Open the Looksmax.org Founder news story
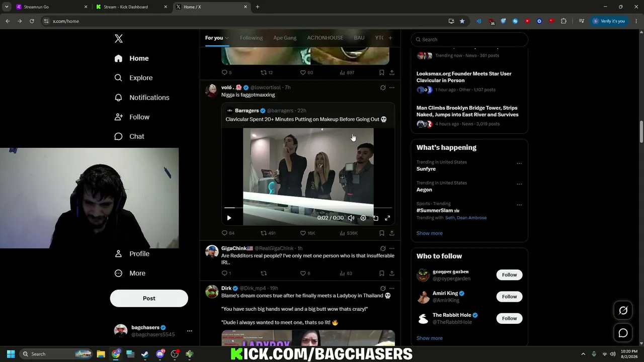The height and width of the screenshot is (362, 644). pos(464,77)
